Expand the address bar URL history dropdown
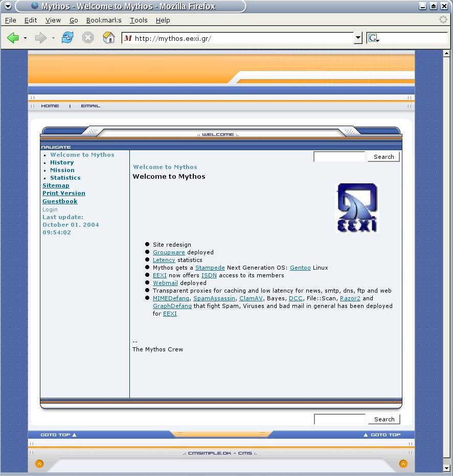 (358, 38)
